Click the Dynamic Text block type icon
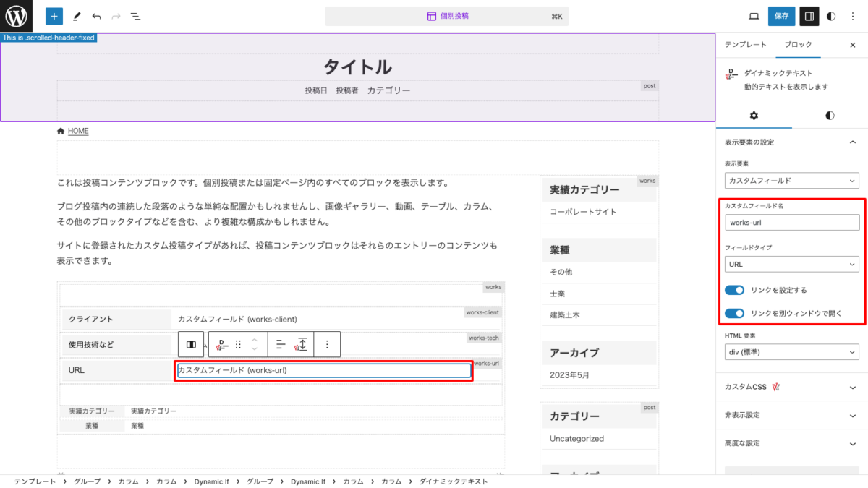This screenshot has height=488, width=868. click(x=223, y=345)
